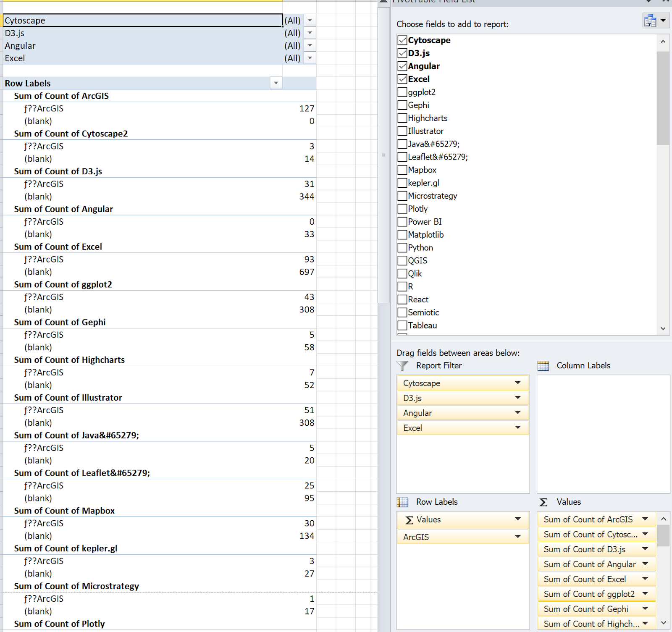The width and height of the screenshot is (672, 632).
Task: Tick the Qlik field checkbox
Action: (x=402, y=274)
